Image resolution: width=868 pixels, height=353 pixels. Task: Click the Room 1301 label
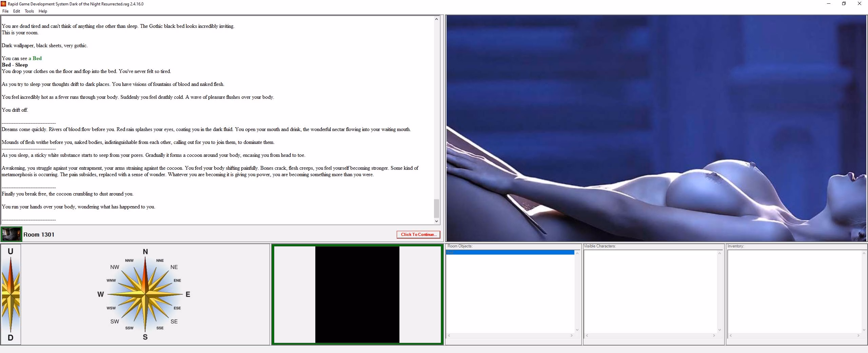click(x=39, y=235)
